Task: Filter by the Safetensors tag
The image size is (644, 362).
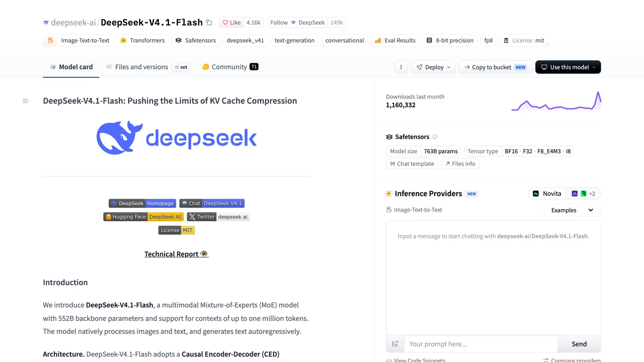Action: tap(196, 40)
